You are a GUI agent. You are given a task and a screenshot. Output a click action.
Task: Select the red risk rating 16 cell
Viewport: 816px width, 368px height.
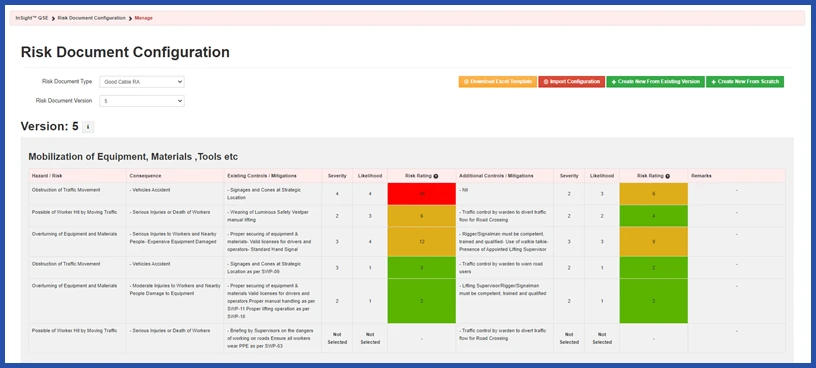(422, 194)
